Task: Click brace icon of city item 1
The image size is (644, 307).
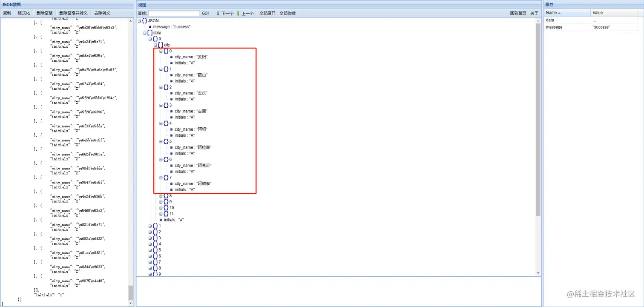Action: pos(166,69)
